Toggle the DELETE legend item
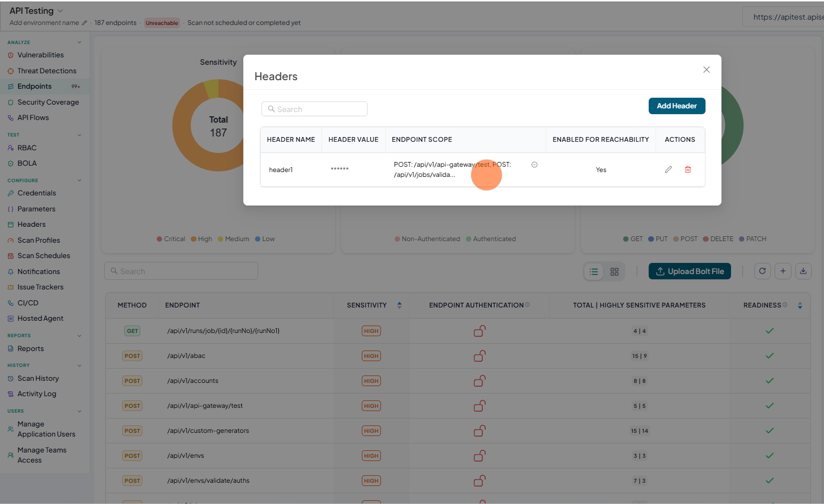Screen dimensions: 824x504 click(x=718, y=239)
